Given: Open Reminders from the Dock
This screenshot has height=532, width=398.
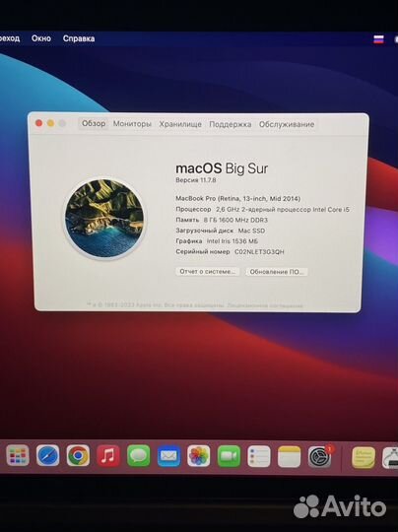Looking at the screenshot, I should point(259,456).
